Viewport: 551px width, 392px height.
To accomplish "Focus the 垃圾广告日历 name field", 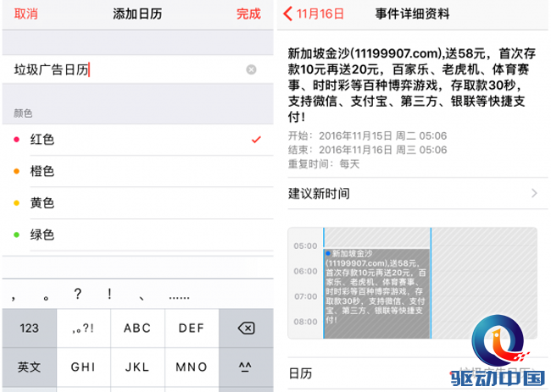I will coord(137,69).
